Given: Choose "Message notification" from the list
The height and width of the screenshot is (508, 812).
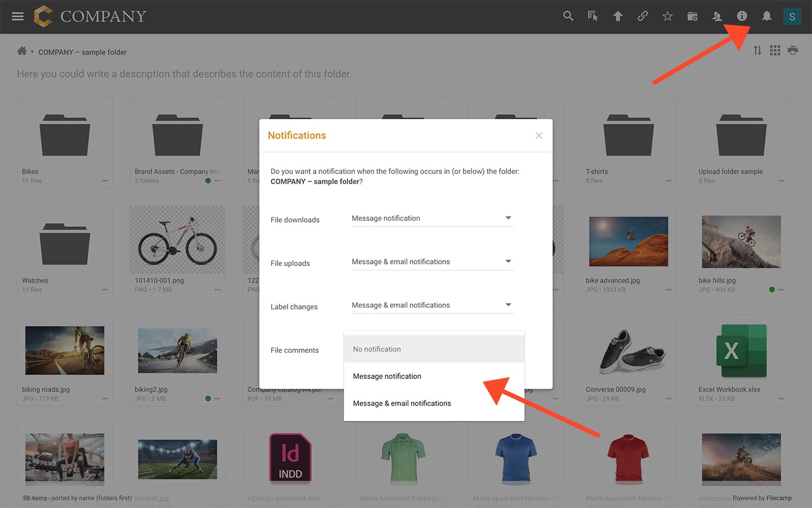Looking at the screenshot, I should pyautogui.click(x=387, y=376).
